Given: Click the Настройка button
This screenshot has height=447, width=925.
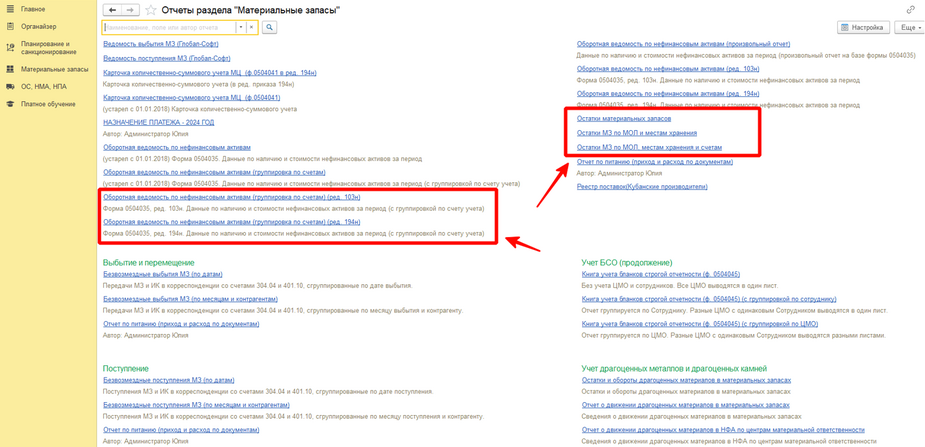Looking at the screenshot, I should point(863,28).
